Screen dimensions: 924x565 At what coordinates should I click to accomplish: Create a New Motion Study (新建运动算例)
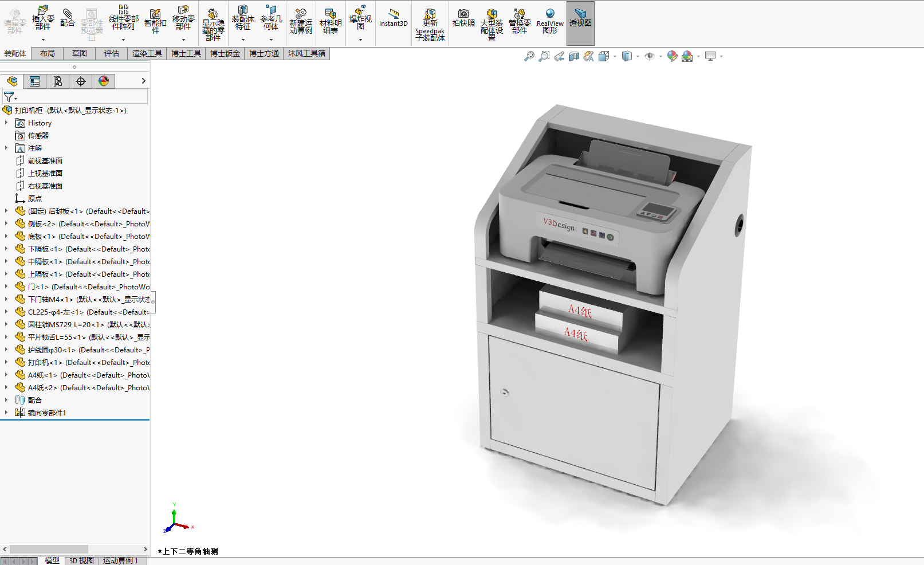coord(301,21)
